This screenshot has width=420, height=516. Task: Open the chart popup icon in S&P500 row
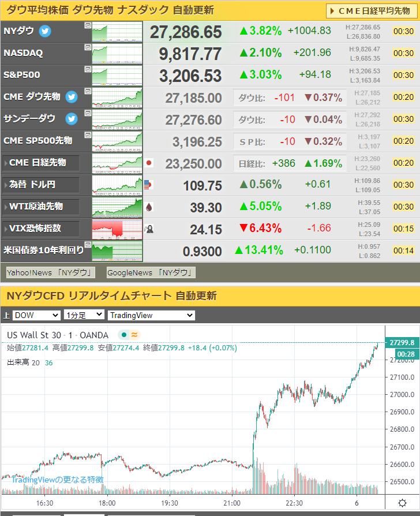(x=88, y=69)
